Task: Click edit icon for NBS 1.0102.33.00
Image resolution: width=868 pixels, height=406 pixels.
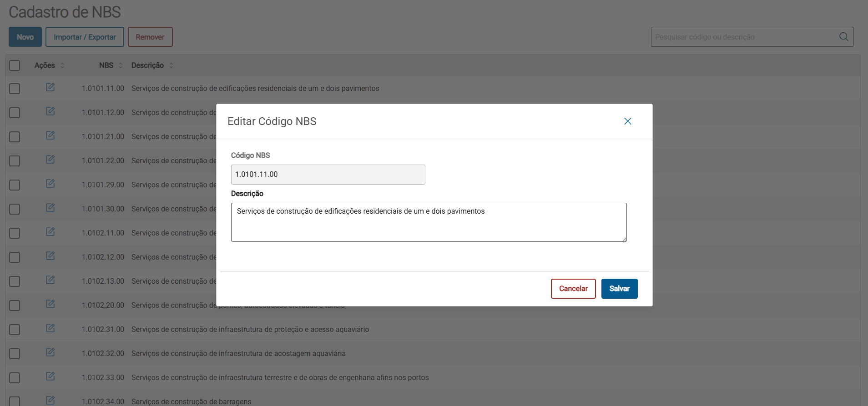Action: pos(50,376)
